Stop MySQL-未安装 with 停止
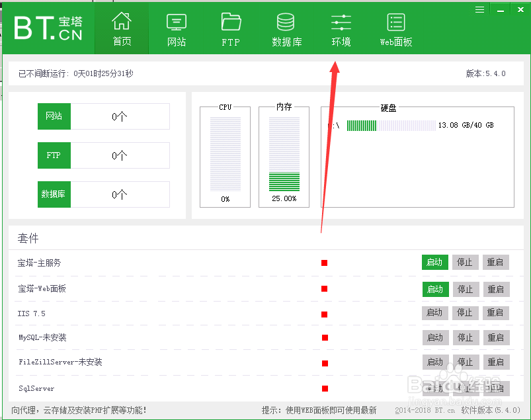Screen dimensions: 531x420 [466, 338]
